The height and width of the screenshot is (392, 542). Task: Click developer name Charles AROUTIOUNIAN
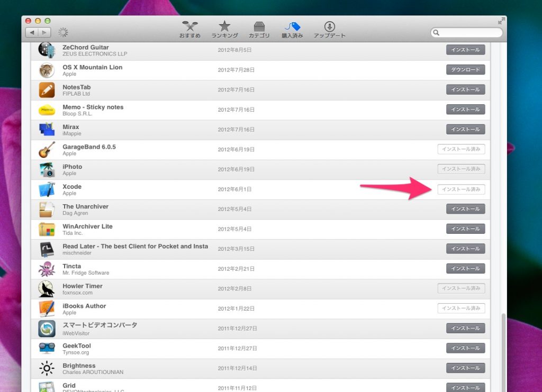coord(93,372)
